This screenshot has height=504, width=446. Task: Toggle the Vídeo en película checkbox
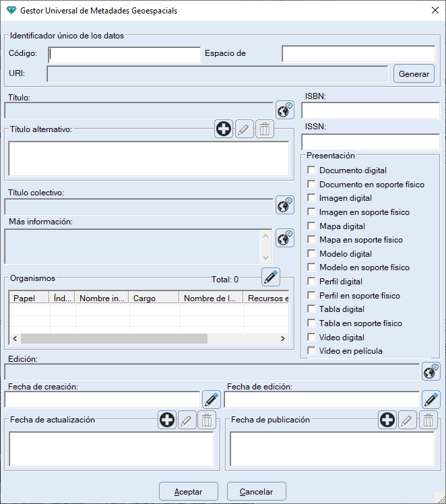[311, 351]
